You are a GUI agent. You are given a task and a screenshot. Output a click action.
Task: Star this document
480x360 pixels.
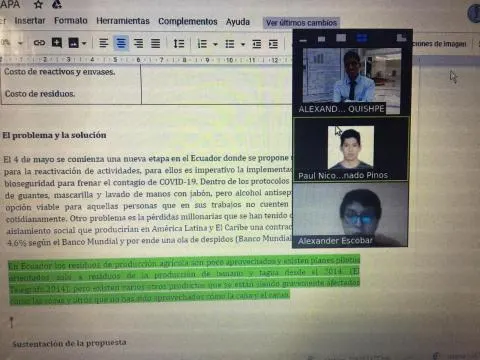(39, 4)
